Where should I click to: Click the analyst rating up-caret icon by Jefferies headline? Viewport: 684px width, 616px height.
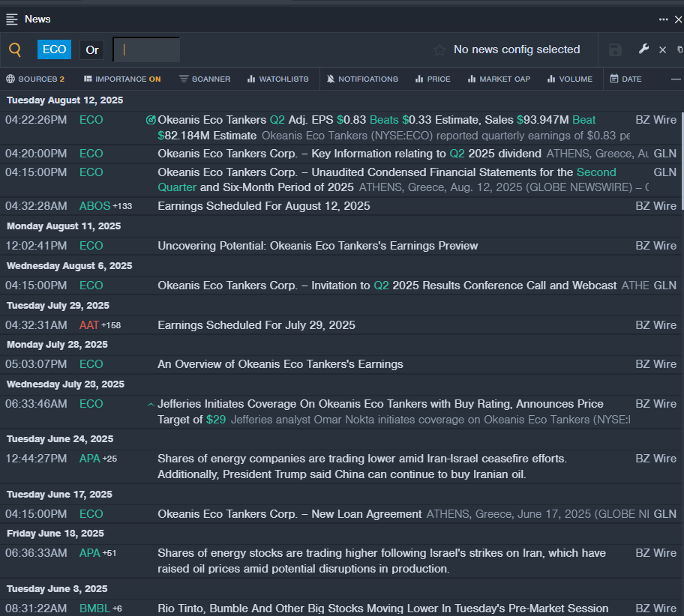(x=151, y=405)
